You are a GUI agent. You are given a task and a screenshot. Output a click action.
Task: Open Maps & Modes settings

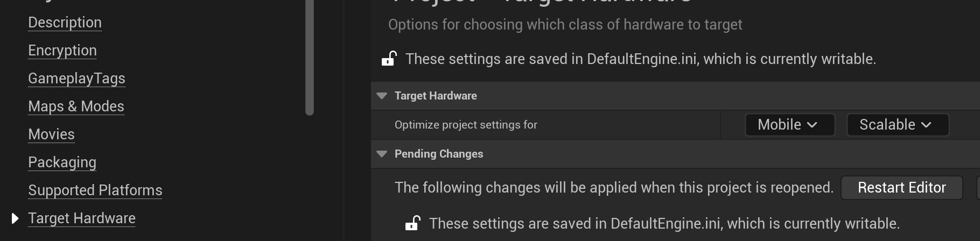[76, 107]
